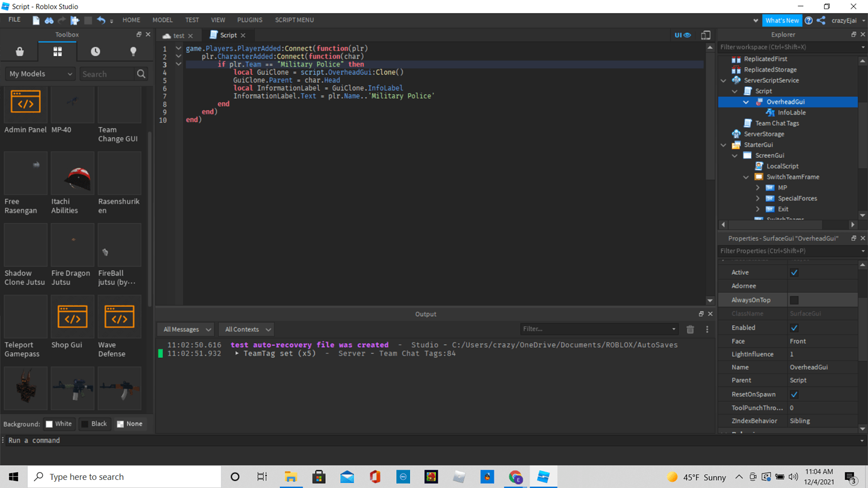
Task: Toggle the Enabled property checkbox
Action: pos(794,328)
